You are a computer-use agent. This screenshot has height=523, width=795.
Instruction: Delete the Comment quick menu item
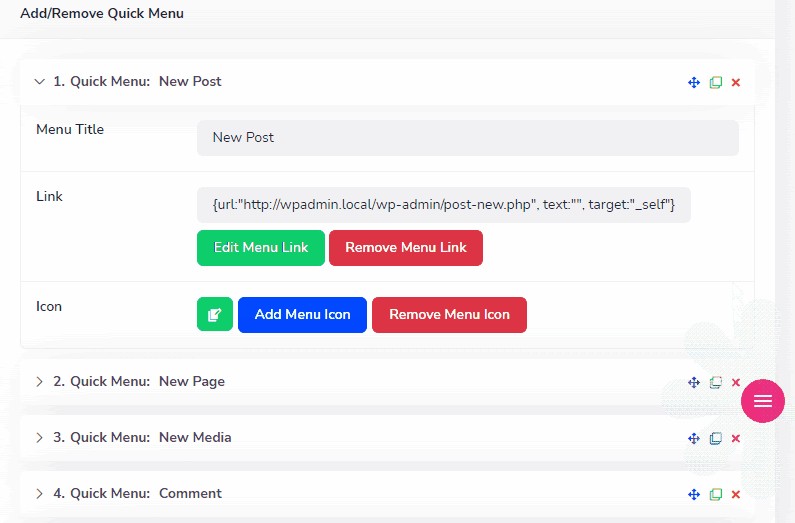click(736, 494)
